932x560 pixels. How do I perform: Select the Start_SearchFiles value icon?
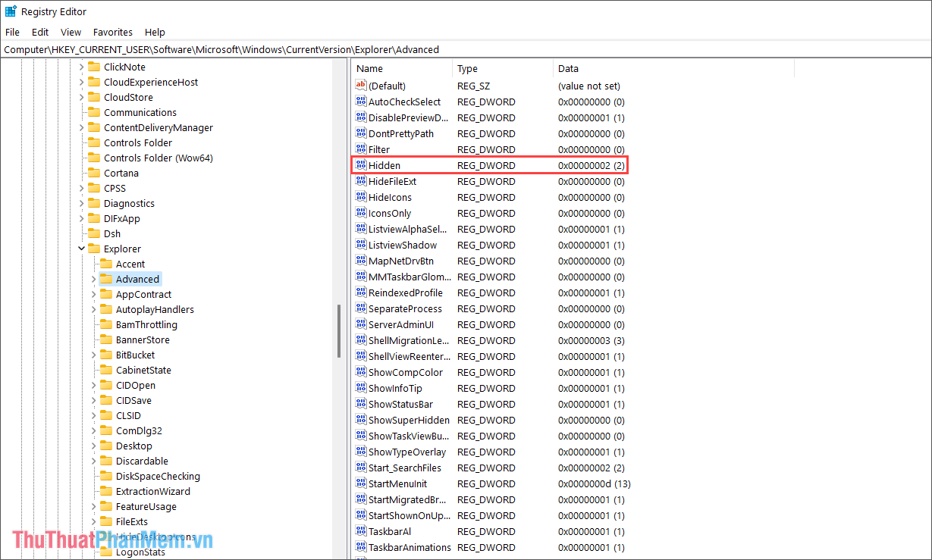(362, 468)
